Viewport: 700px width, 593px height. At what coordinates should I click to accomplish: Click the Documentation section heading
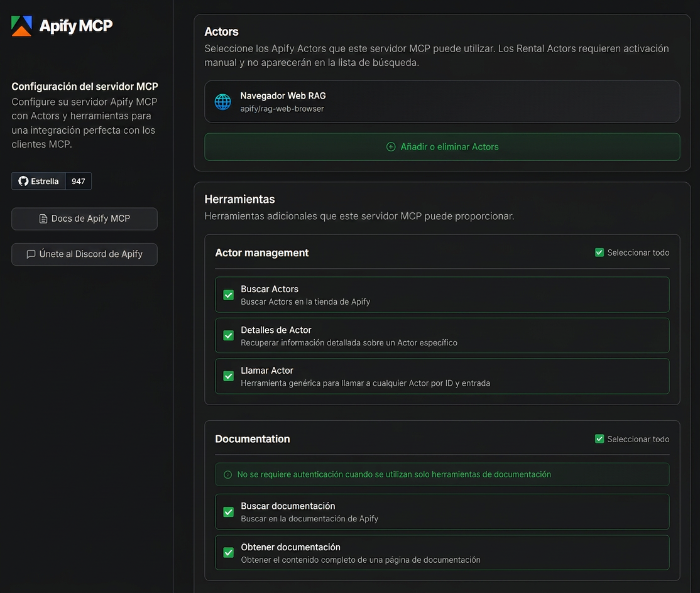[253, 439]
